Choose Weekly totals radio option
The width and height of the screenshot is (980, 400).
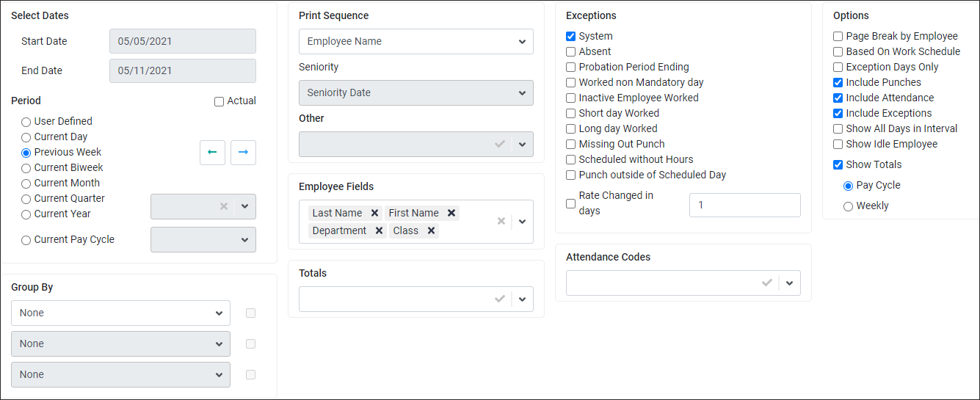coord(849,206)
